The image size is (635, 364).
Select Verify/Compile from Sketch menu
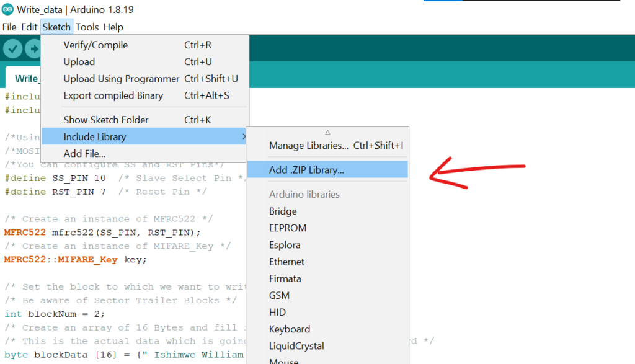[95, 45]
